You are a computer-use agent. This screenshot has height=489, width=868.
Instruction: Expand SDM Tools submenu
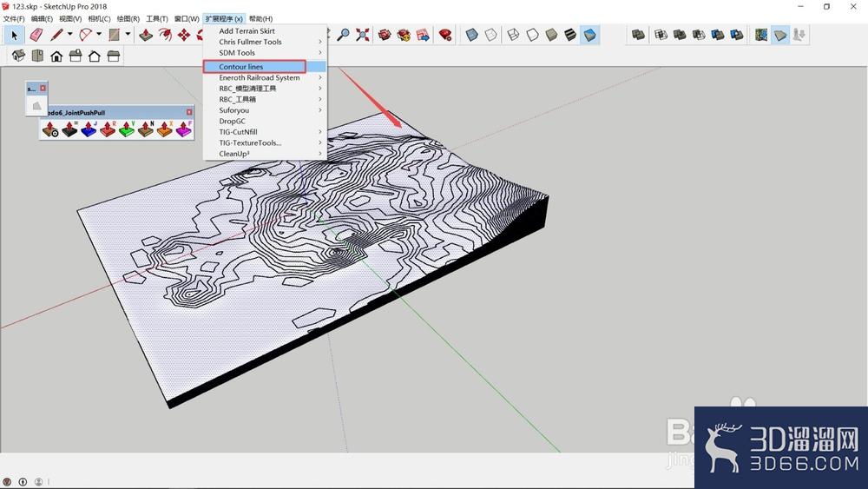point(265,53)
